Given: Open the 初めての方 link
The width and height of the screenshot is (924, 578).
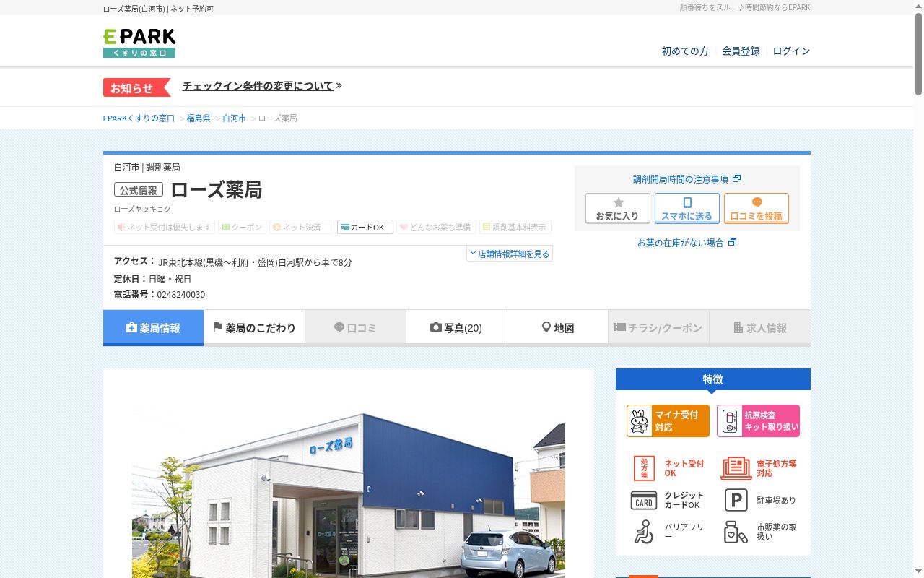Looking at the screenshot, I should [x=685, y=51].
